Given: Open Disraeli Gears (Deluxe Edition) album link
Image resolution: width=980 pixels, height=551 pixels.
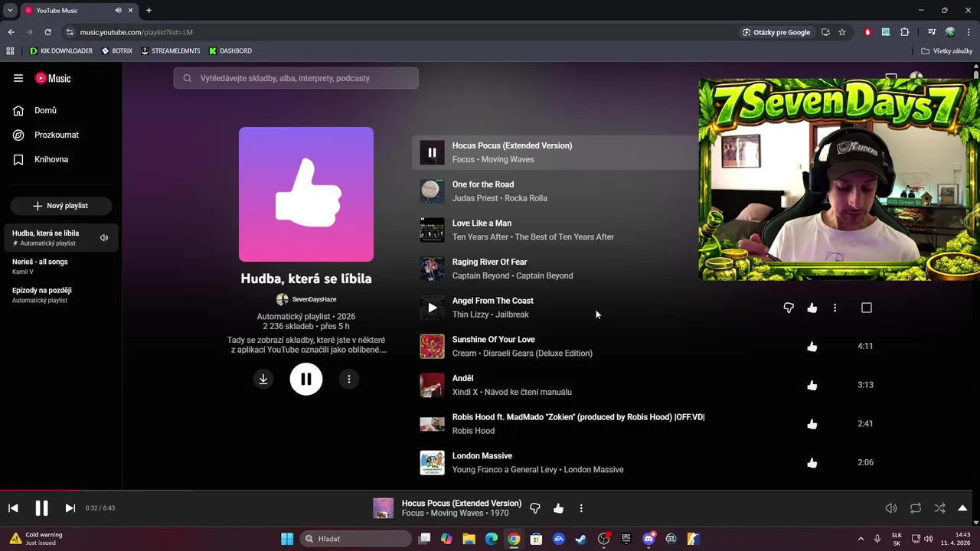Looking at the screenshot, I should tap(537, 354).
